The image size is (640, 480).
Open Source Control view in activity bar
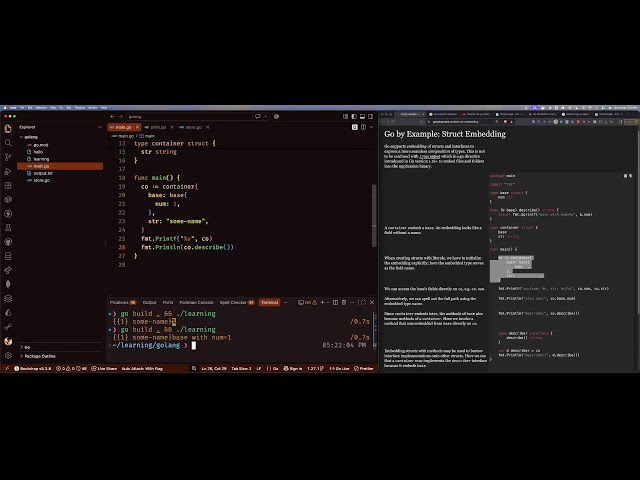pos(8,157)
